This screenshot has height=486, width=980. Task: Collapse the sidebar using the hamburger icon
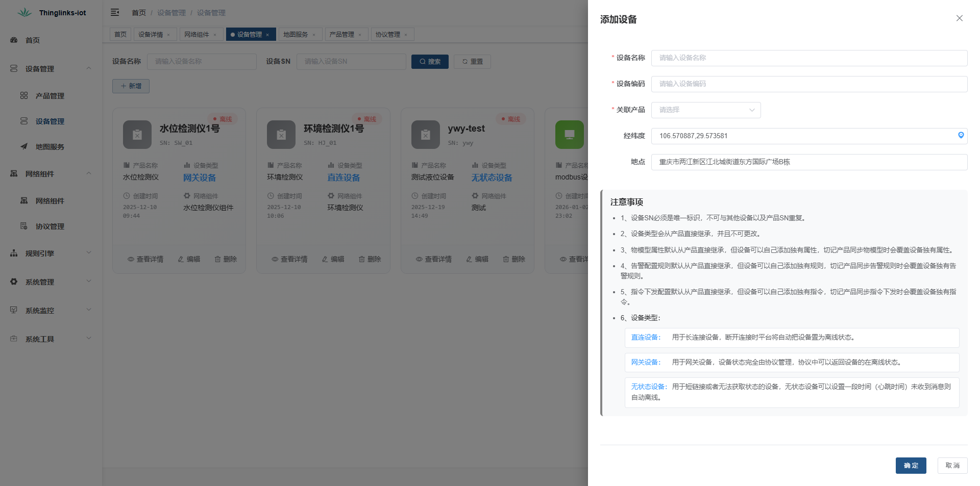pos(114,12)
